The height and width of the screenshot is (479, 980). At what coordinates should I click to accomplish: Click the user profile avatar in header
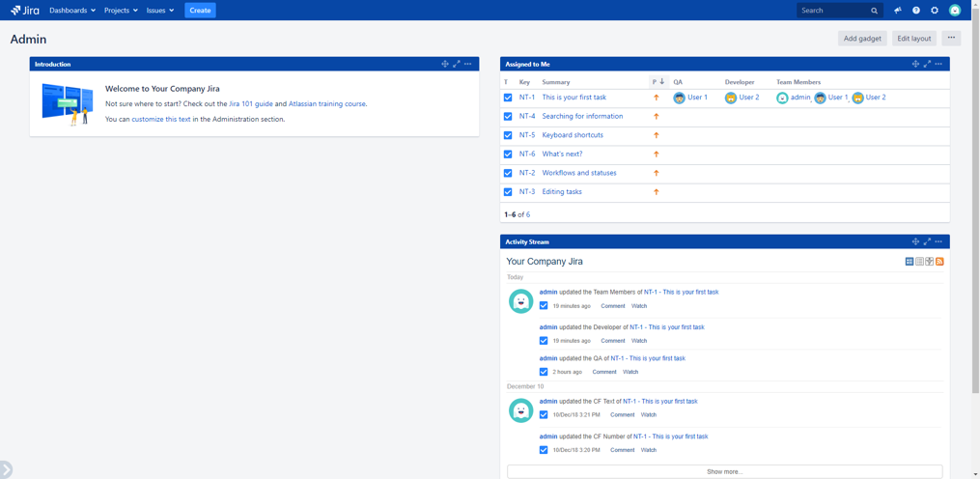coord(955,11)
